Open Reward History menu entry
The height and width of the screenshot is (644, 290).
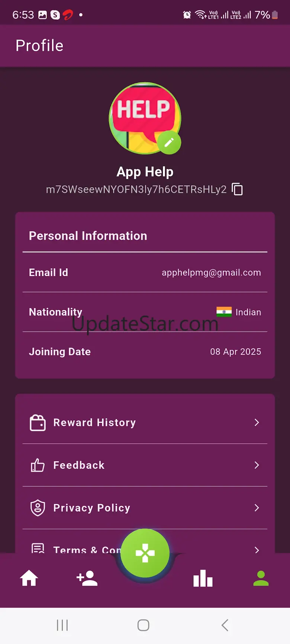point(145,423)
